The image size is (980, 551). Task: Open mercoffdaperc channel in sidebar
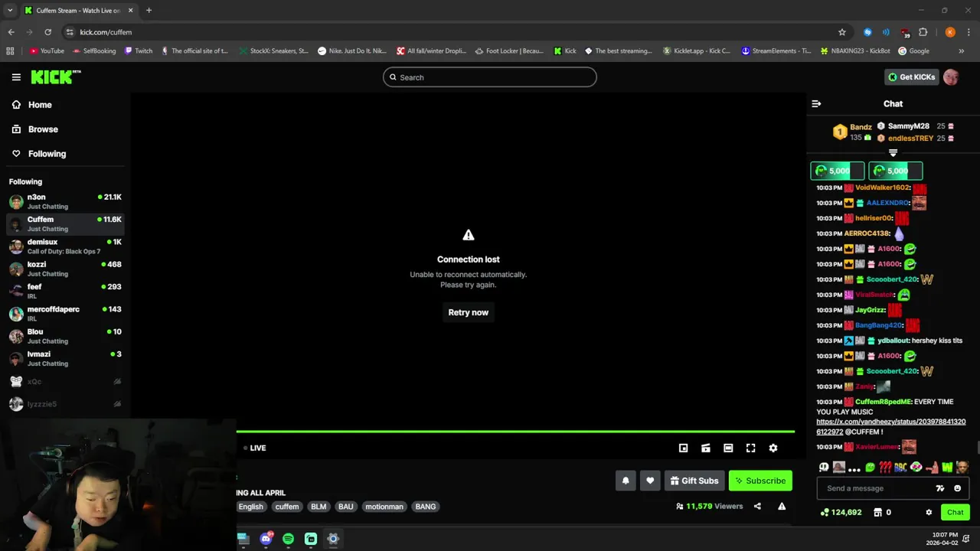pos(65,313)
